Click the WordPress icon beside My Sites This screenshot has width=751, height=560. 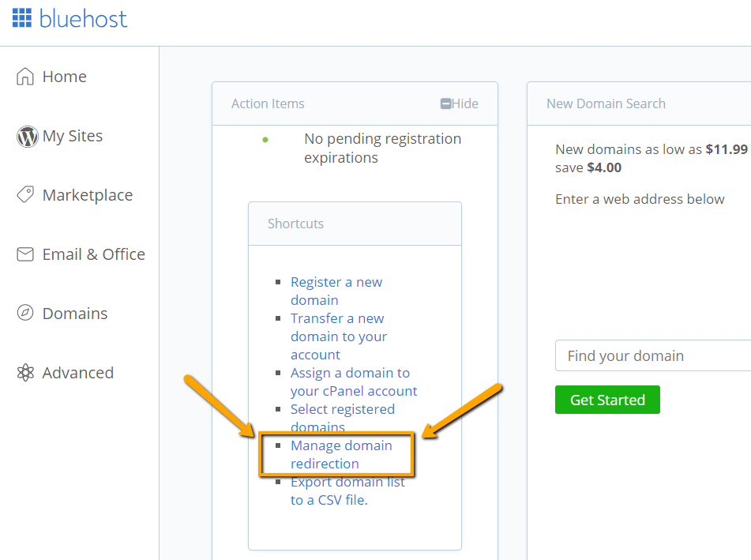(x=27, y=137)
